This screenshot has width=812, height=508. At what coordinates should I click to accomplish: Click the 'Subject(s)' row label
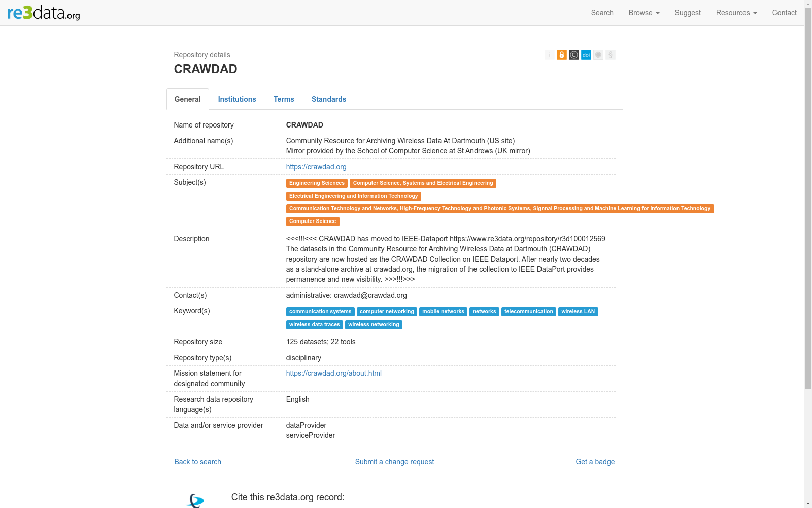(190, 182)
